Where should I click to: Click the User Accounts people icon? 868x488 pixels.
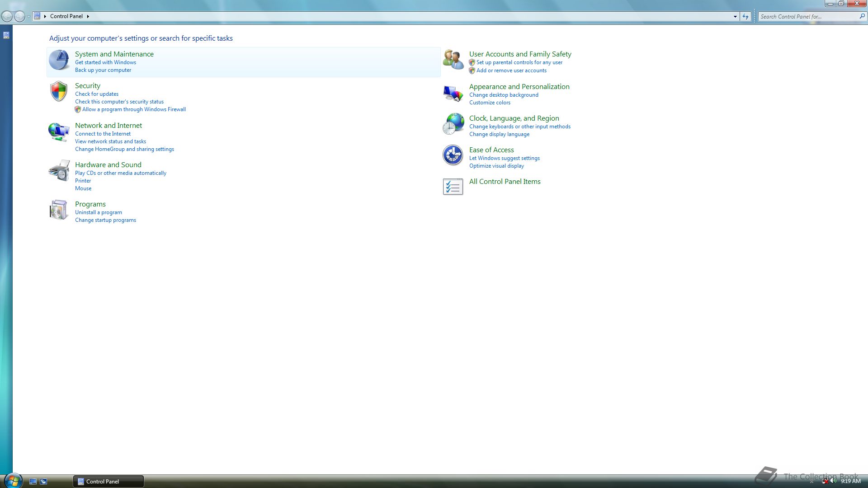(453, 60)
